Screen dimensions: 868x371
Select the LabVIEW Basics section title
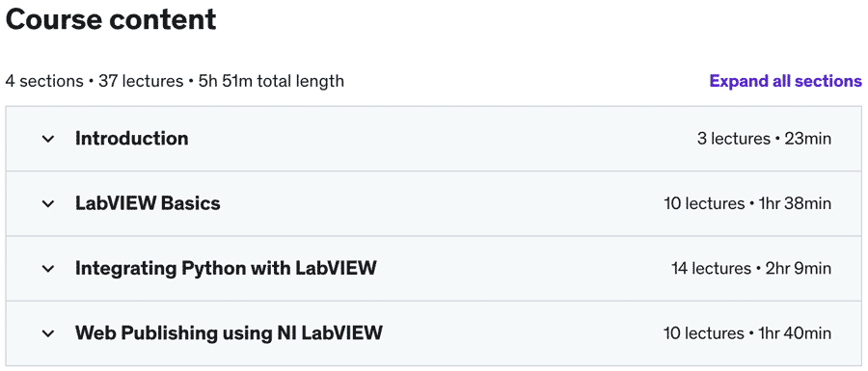coord(148,203)
